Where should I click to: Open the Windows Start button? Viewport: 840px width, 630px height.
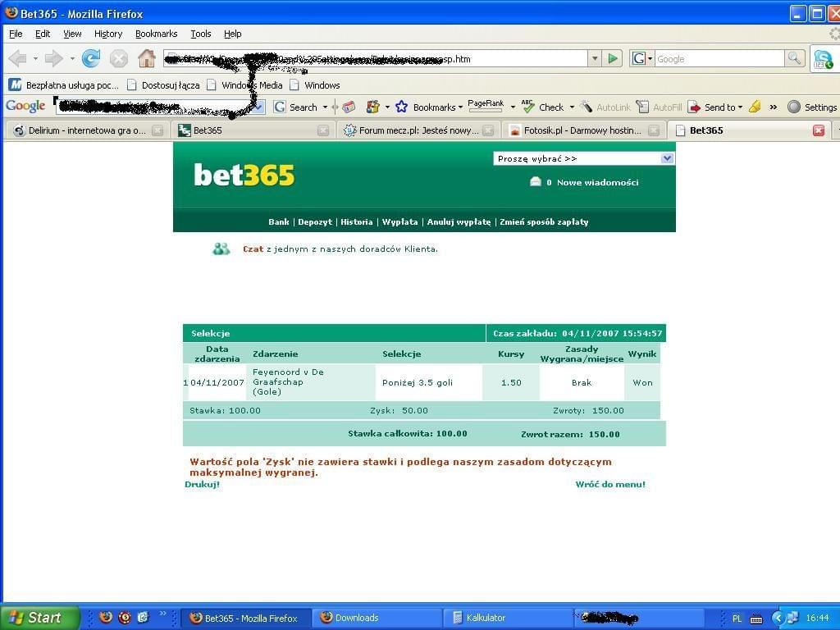(40, 618)
